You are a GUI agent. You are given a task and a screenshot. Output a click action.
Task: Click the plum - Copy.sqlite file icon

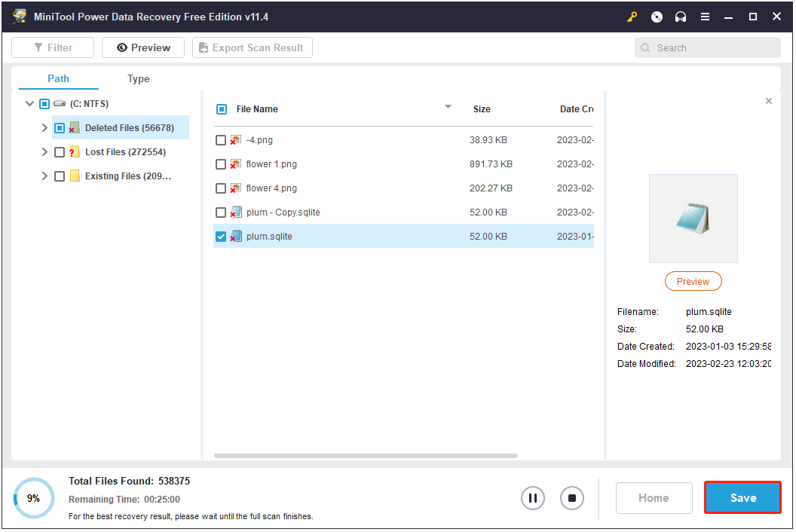coord(235,212)
